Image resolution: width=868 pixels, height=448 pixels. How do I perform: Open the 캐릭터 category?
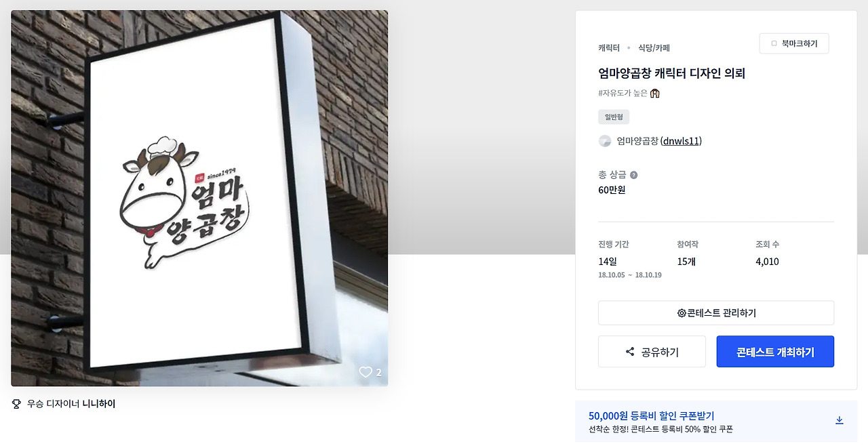coord(609,48)
